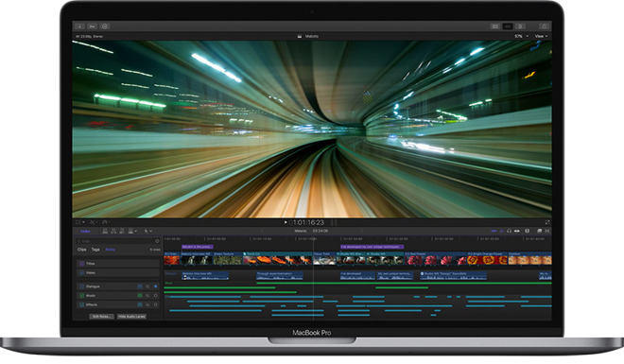This screenshot has height=364, width=624.
Task: Switch to the Clips tab
Action: pos(81,250)
